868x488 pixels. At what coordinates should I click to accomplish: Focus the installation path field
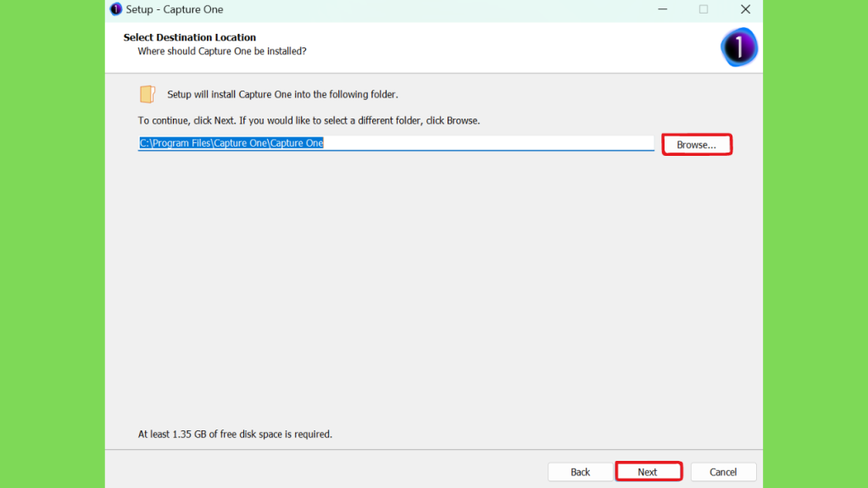pos(396,143)
